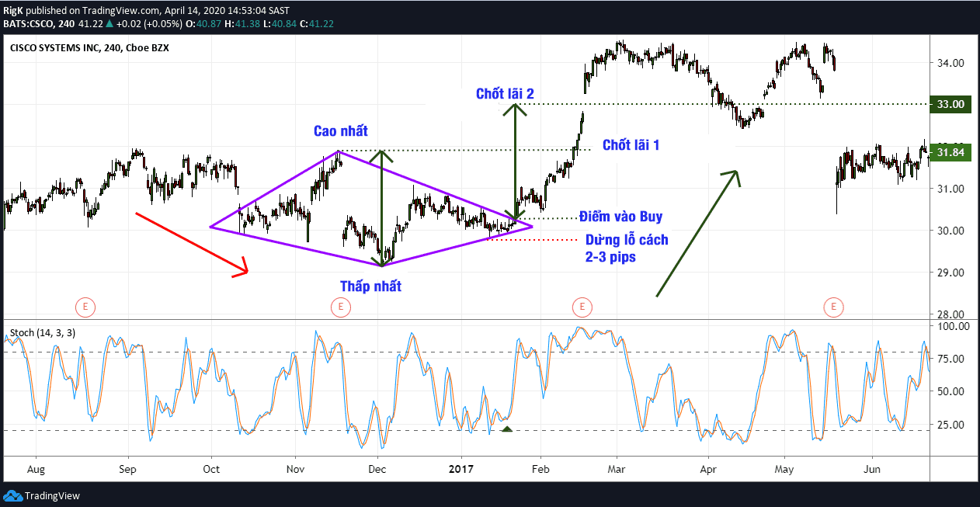This screenshot has width=980, height=507.
Task: Click the 'Jun' time axis label
Action: 872,470
